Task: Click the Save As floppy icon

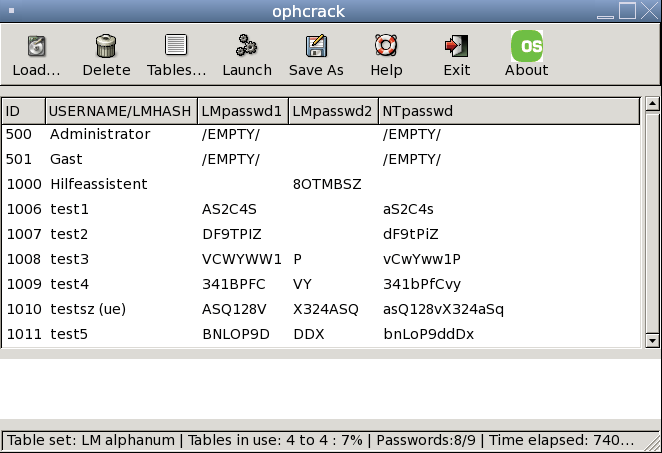Action: [x=316, y=45]
